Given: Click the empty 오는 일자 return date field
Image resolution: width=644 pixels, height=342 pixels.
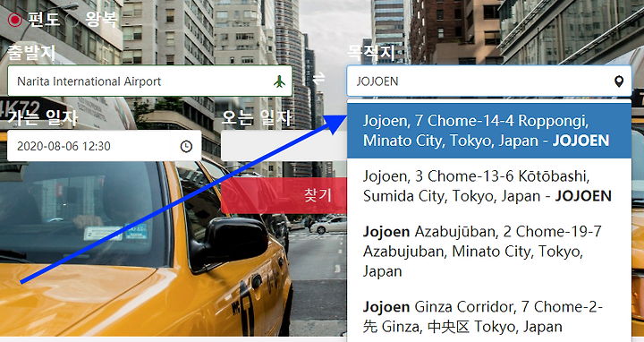Looking at the screenshot, I should (284, 146).
